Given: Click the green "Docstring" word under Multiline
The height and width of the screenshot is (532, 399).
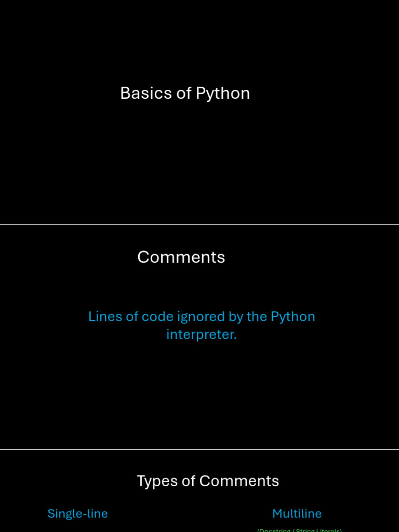Looking at the screenshot, I should click(275, 530).
